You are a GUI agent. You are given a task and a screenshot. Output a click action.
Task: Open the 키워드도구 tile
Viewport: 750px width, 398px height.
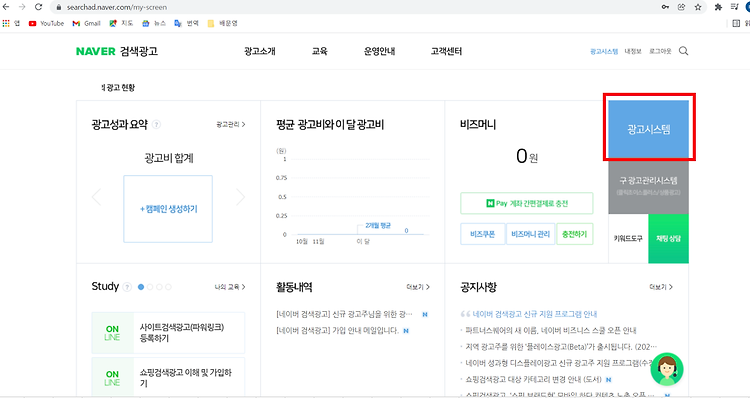628,238
